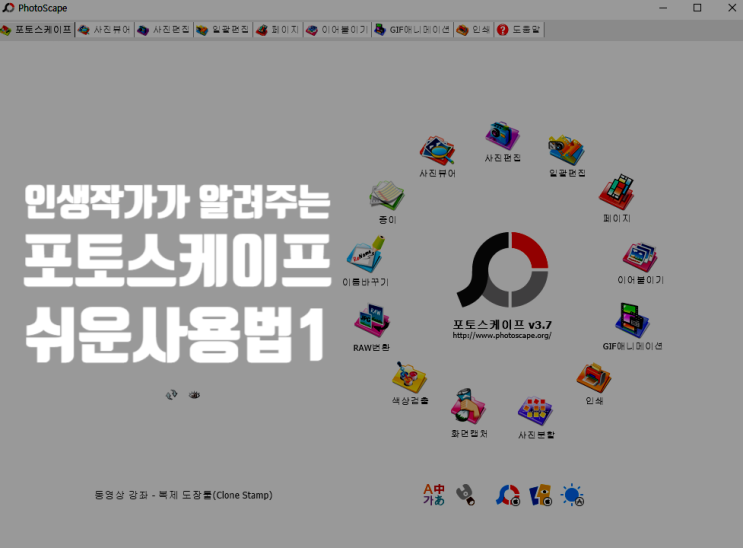Screen dimensions: 743x548
Task: Click the blue-orange eye cards icon
Action: pos(540,495)
